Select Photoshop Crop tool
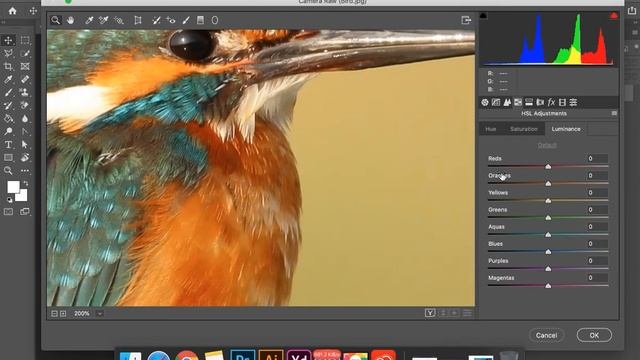The image size is (640, 360). pyautogui.click(x=8, y=66)
